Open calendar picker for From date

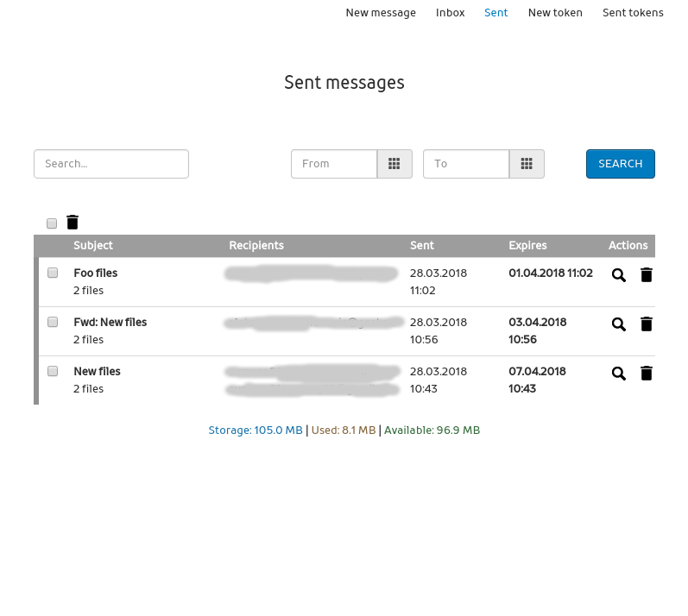tap(394, 164)
